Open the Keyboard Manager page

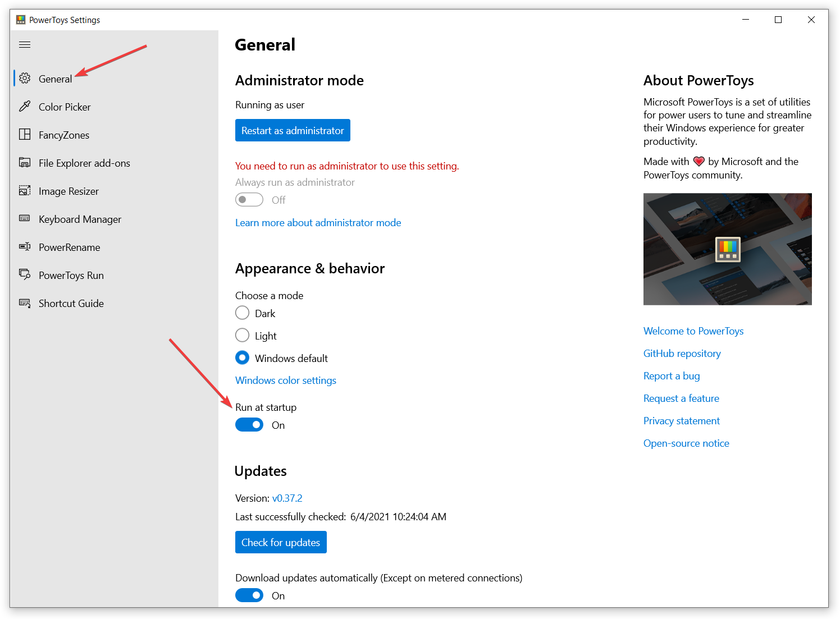coord(115,219)
